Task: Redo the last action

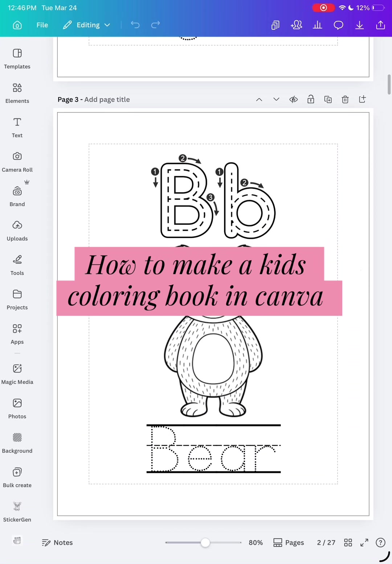Action: 155,25
